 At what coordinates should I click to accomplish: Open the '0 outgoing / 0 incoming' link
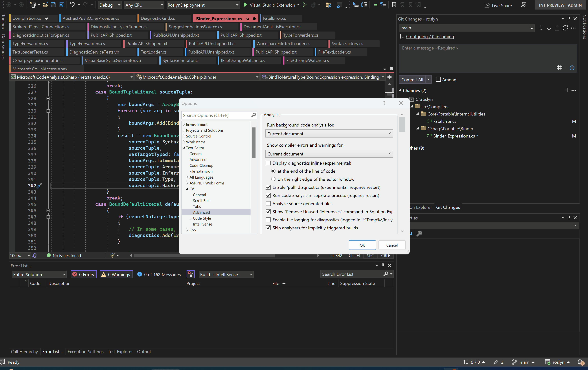[x=430, y=37]
